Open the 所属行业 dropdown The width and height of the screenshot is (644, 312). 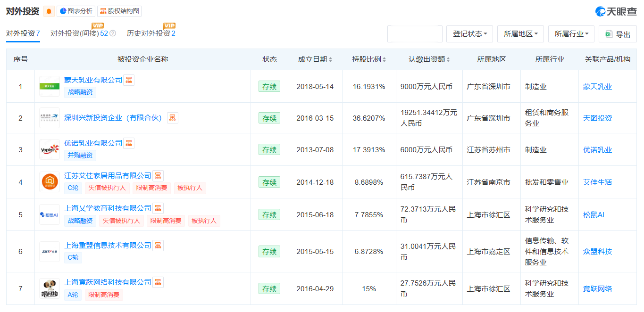click(x=571, y=34)
